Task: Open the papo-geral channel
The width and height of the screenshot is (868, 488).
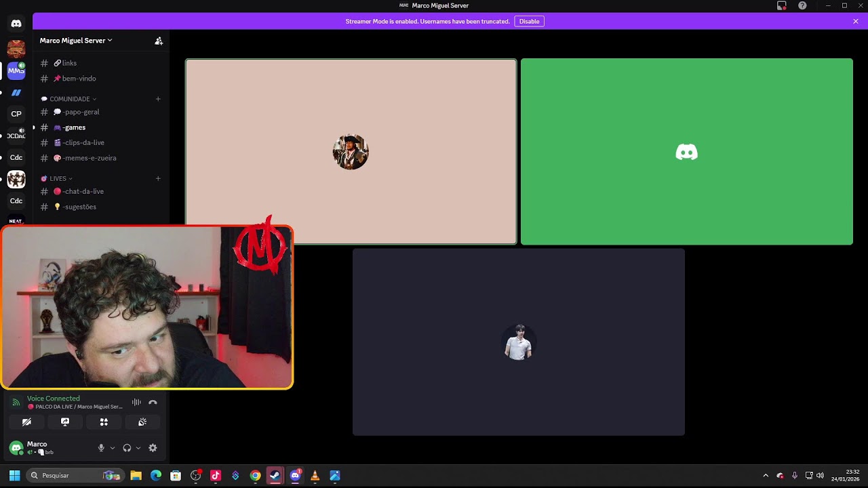Action: 100,112
